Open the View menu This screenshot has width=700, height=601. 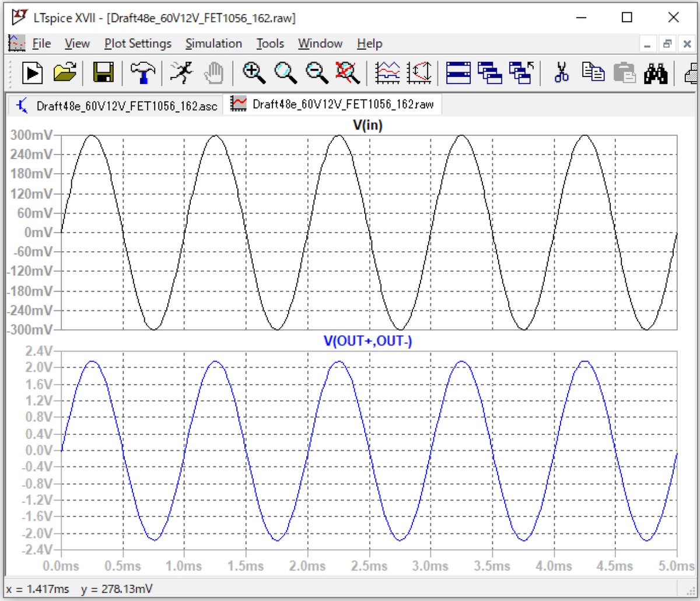click(x=77, y=44)
